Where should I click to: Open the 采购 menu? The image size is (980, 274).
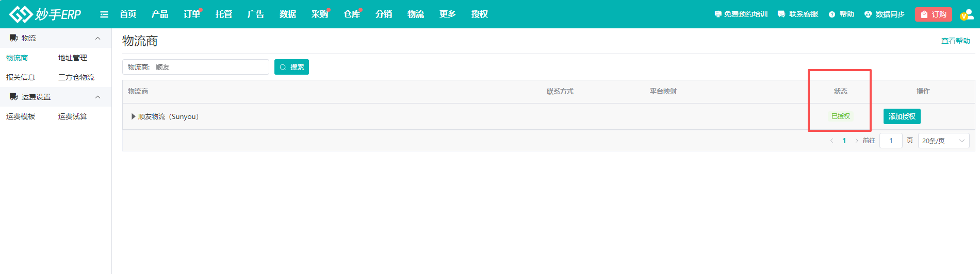point(320,14)
